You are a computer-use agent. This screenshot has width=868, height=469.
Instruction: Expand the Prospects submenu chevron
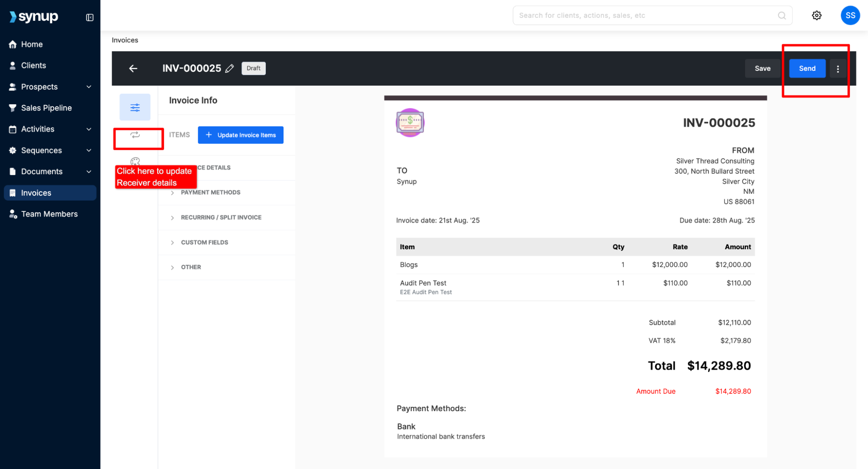click(x=89, y=87)
